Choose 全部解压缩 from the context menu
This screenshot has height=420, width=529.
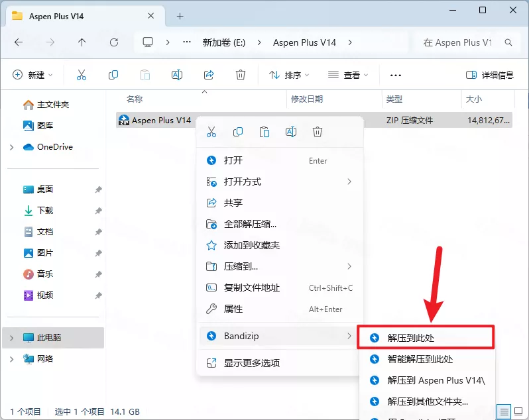pyautogui.click(x=250, y=224)
